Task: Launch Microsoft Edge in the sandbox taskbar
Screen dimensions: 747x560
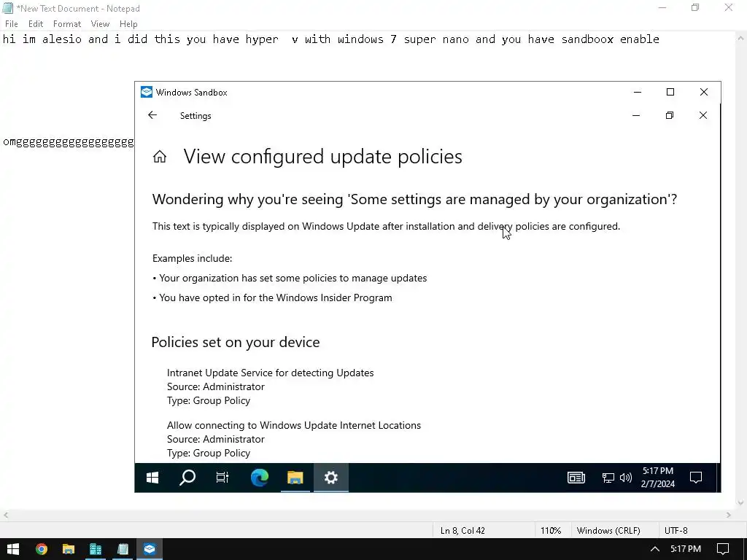Action: (x=260, y=478)
